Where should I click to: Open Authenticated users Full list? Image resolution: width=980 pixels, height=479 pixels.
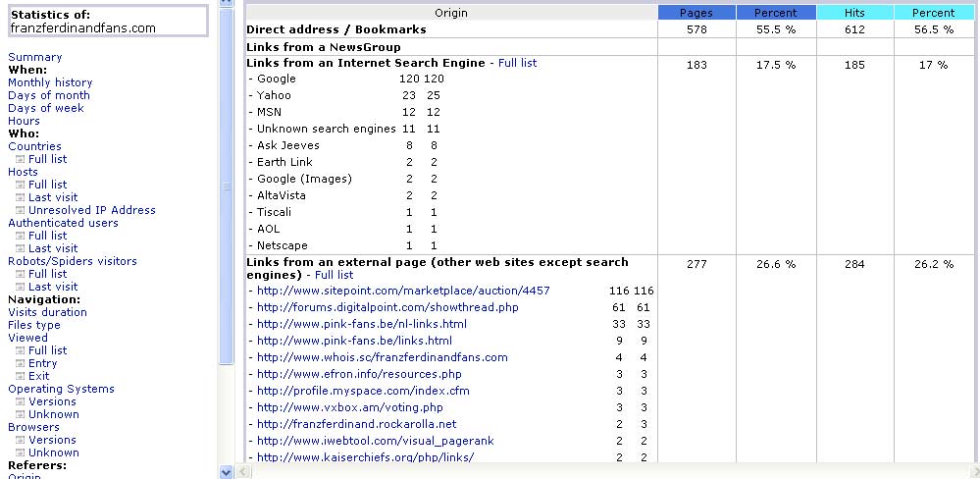[47, 236]
